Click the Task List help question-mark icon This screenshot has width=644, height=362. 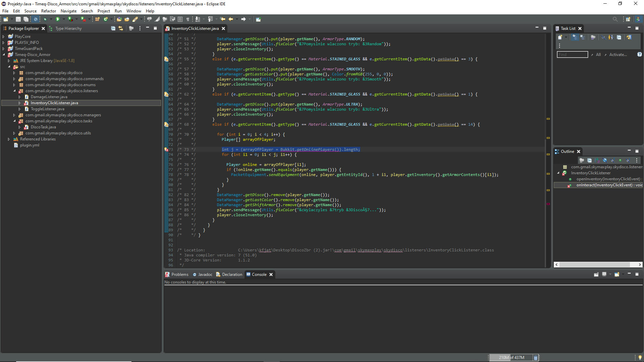pos(639,54)
